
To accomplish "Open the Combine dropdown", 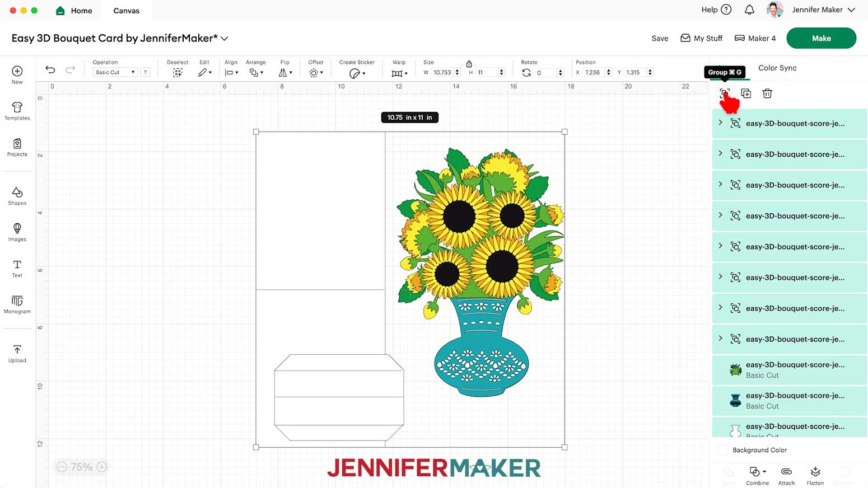I will (x=757, y=476).
